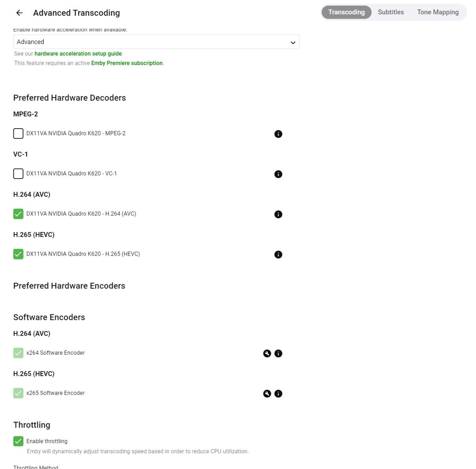Switch to the Tone Mapping tab

438,12
